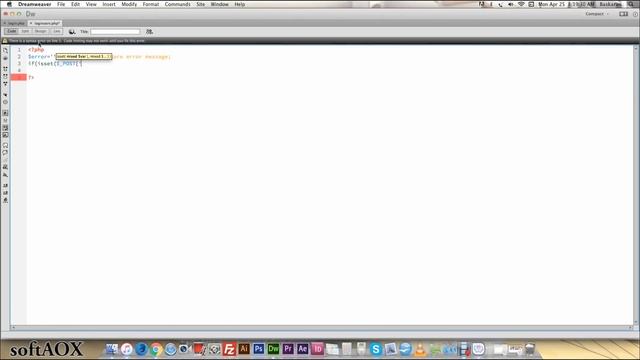Viewport: 640px width, 360px height.
Task: Open Google Chrome from the Dock
Action: 156,349
